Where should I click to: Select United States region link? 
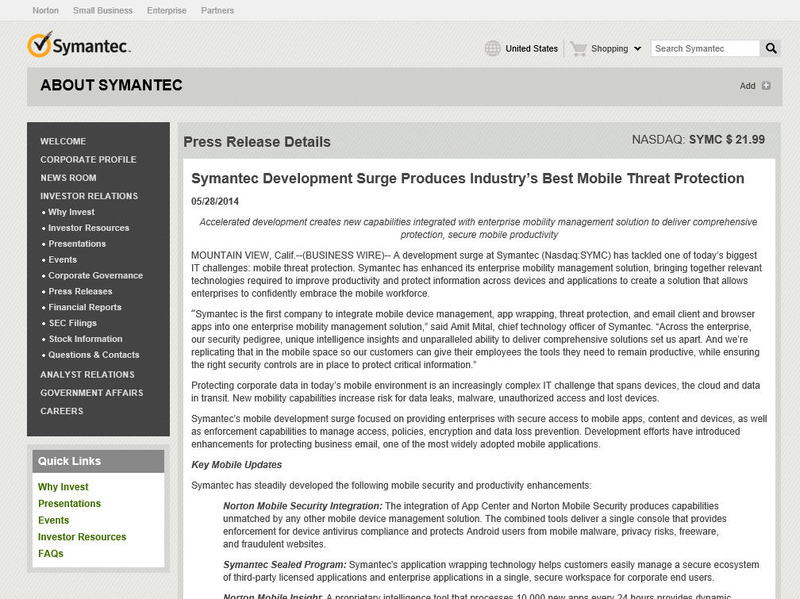click(x=531, y=48)
